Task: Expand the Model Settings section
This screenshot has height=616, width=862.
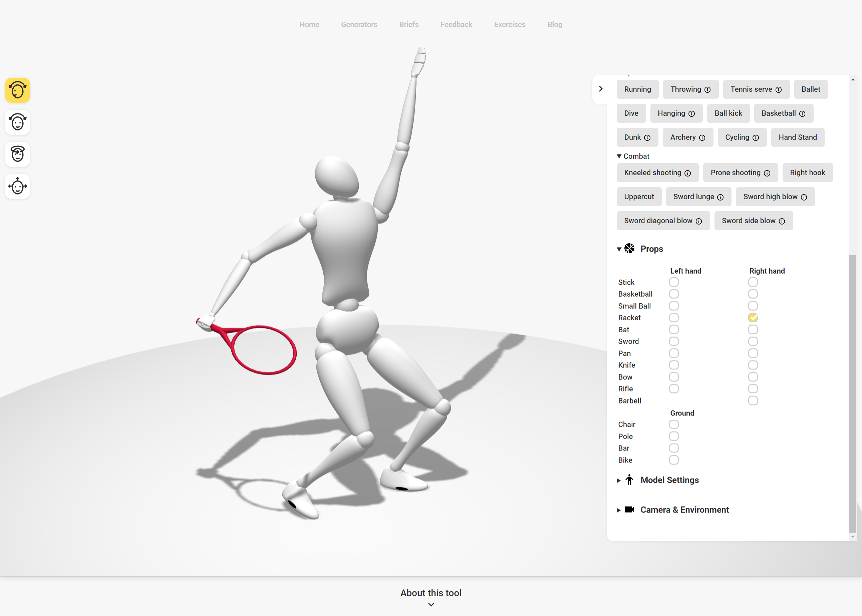Action: (669, 480)
